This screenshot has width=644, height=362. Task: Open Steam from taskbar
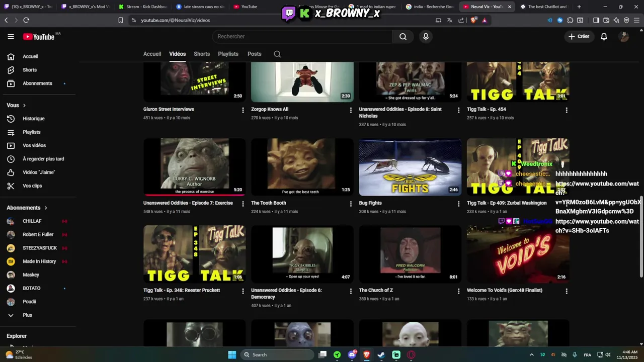tap(381, 354)
